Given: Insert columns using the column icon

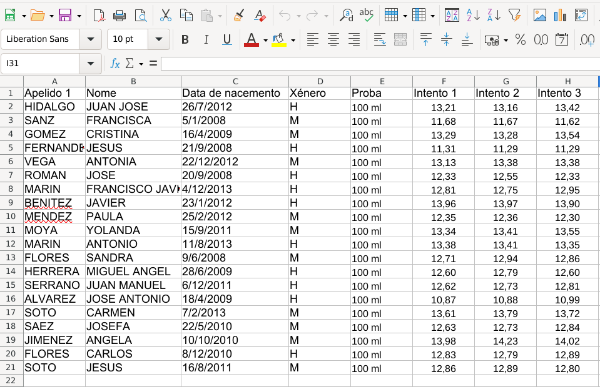Looking at the screenshot, I should (419, 16).
